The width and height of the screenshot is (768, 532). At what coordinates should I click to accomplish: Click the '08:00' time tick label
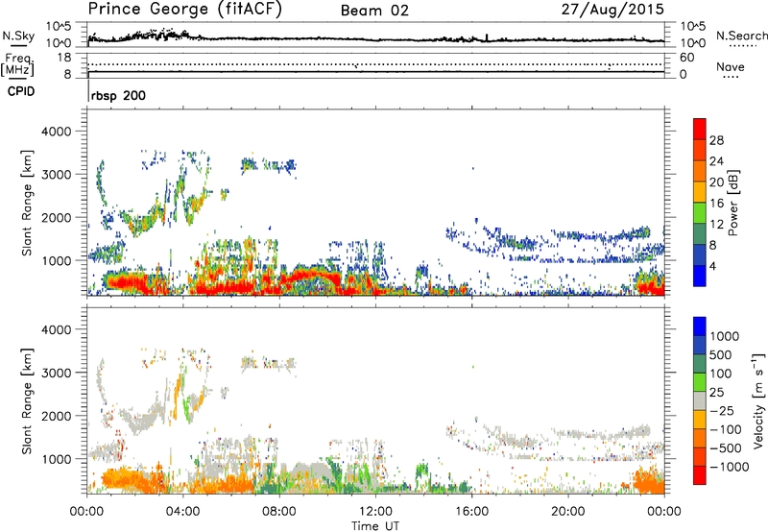[x=279, y=512]
